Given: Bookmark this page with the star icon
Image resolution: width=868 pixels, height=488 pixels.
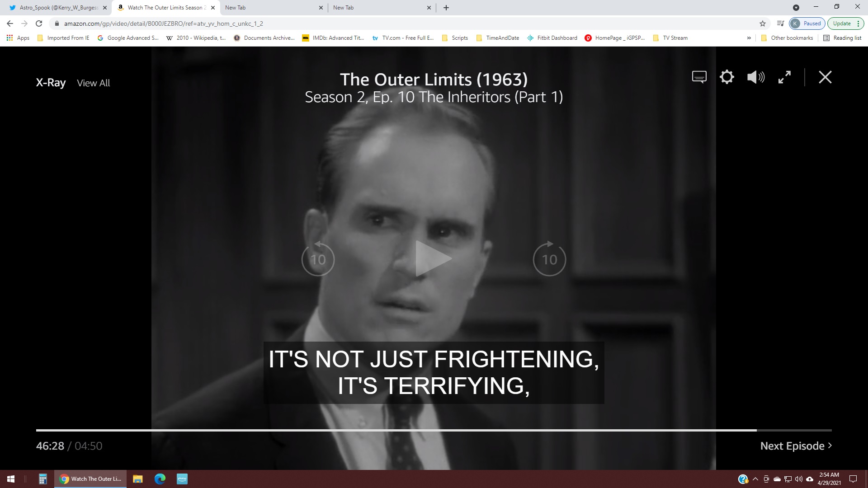Looking at the screenshot, I should (x=763, y=23).
